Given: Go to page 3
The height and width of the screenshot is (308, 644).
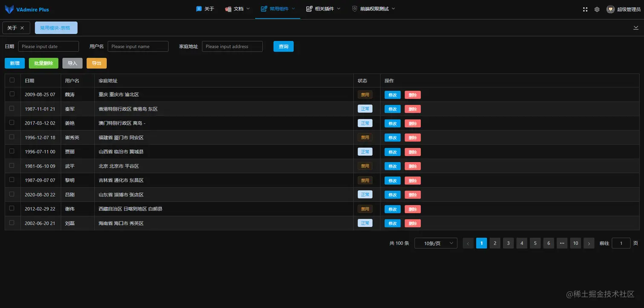Looking at the screenshot, I should pos(508,243).
